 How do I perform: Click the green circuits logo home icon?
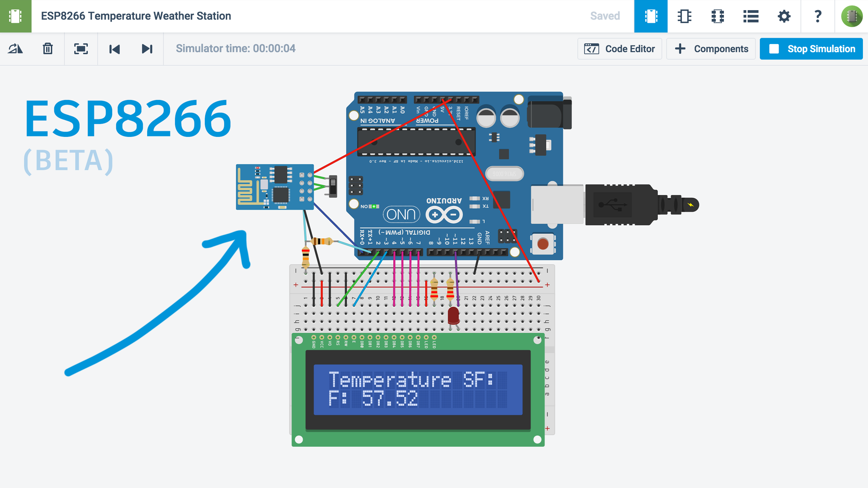(x=16, y=16)
